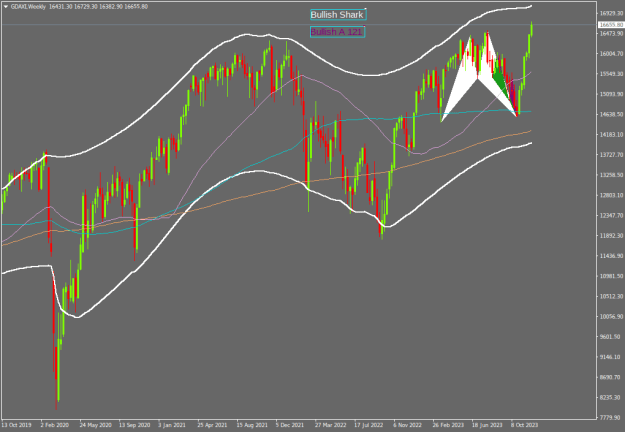This screenshot has width=625, height=432.
Task: Click the 6 Nov 2022 date label
Action: coord(407,425)
